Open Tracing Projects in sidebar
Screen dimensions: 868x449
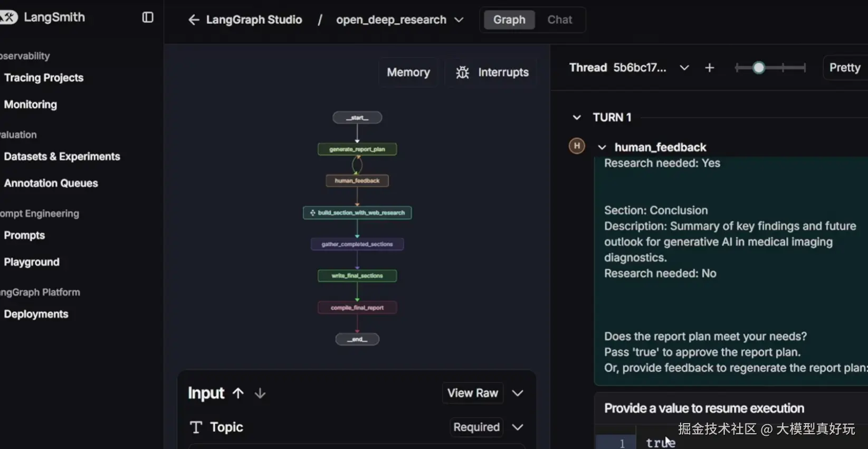tap(44, 78)
